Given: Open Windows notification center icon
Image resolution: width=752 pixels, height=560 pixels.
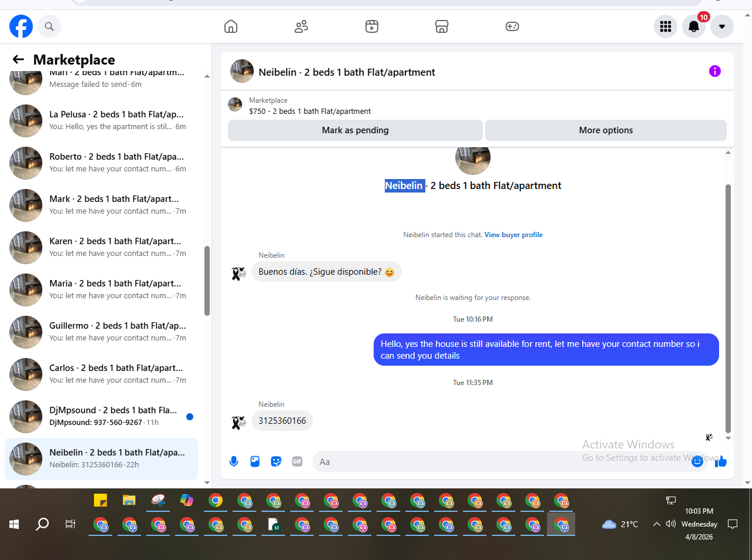Looking at the screenshot, I should point(733,524).
